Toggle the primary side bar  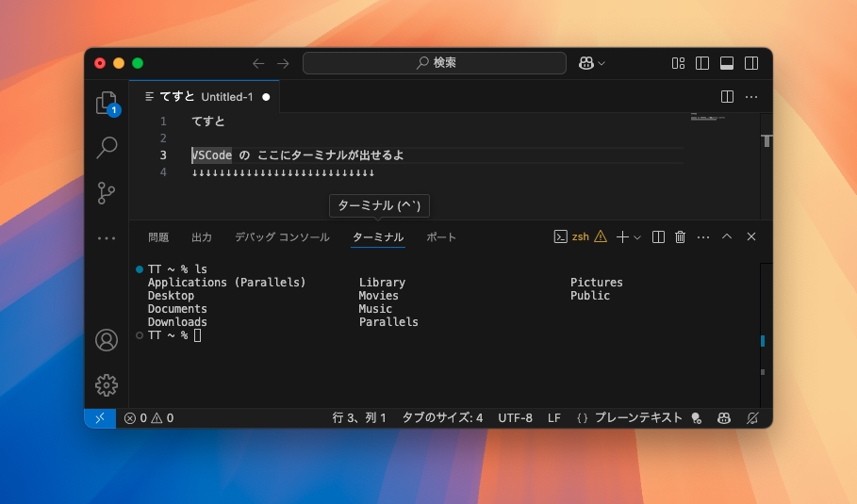[x=702, y=63]
